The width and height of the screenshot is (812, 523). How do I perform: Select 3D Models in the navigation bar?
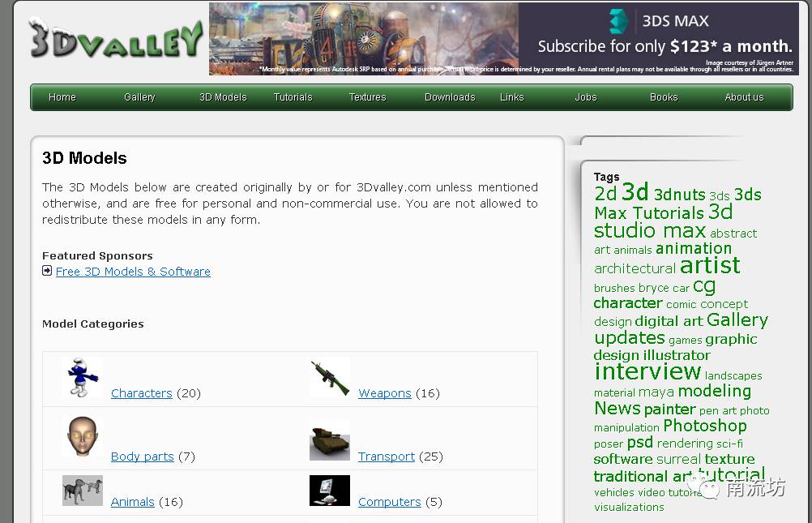click(x=223, y=97)
